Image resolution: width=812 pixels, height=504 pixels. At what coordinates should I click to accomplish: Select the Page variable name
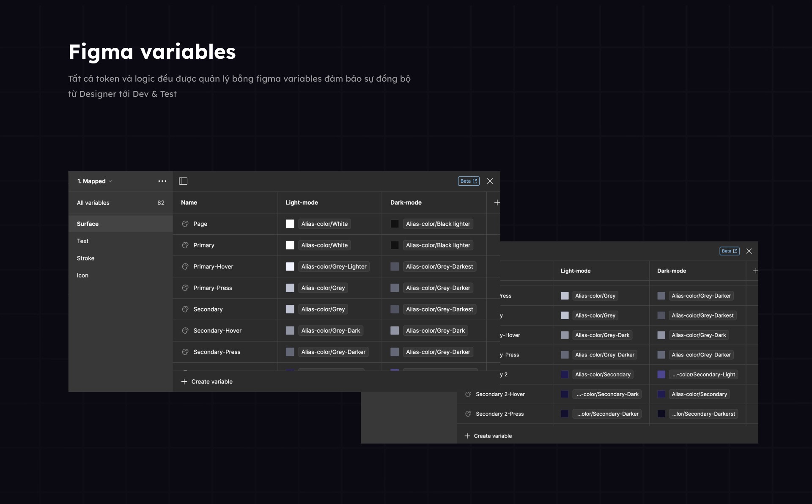coord(200,224)
